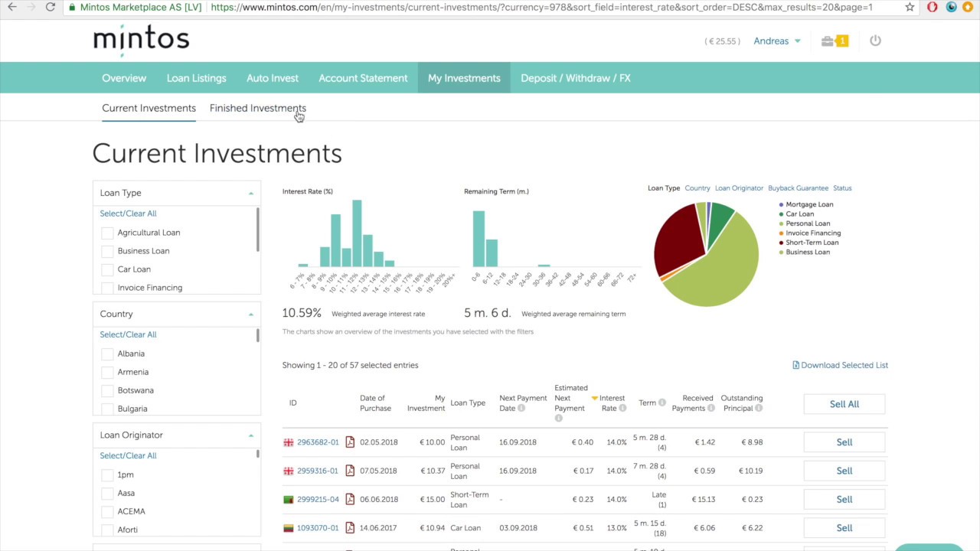Click flag icon beside loan 1093070-01
The height and width of the screenshot is (551, 980).
289,528
